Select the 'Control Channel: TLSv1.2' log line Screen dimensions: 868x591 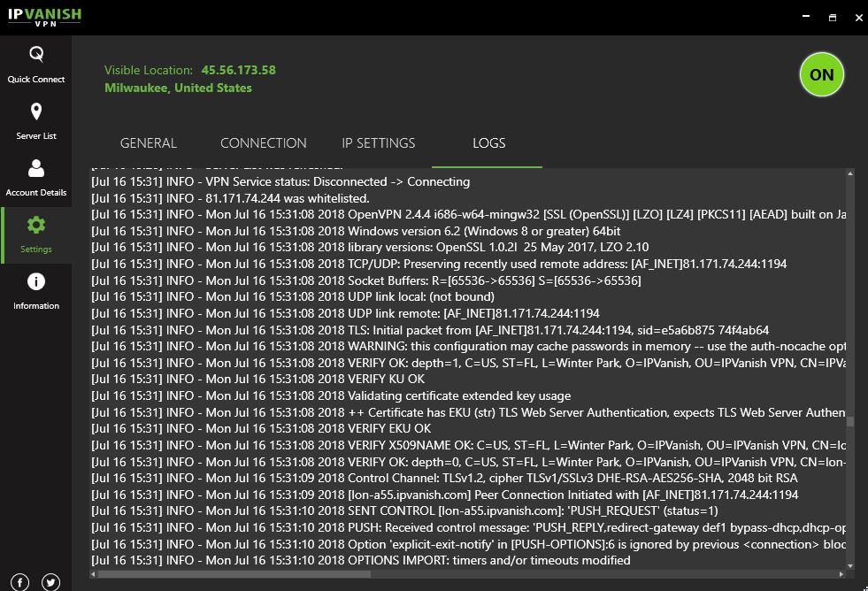(444, 478)
